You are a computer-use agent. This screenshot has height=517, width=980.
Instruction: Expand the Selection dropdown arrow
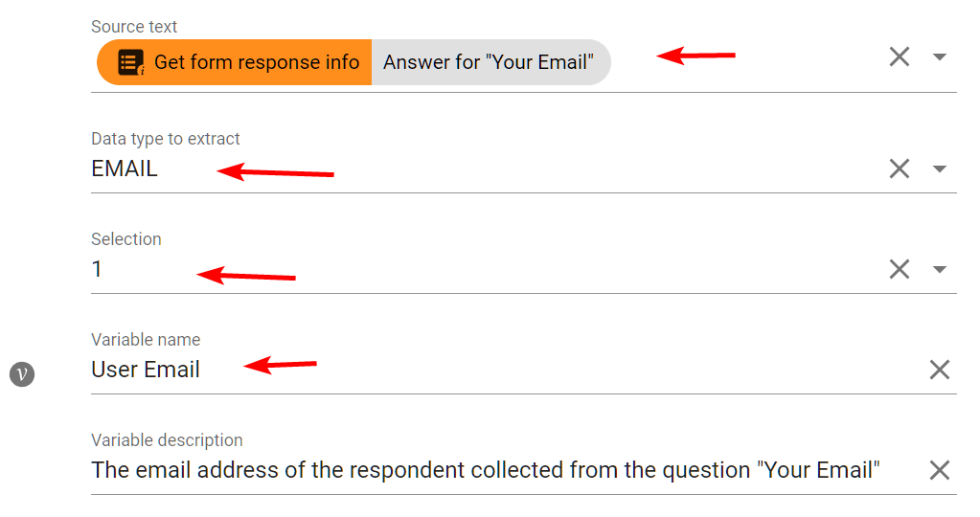click(x=940, y=270)
